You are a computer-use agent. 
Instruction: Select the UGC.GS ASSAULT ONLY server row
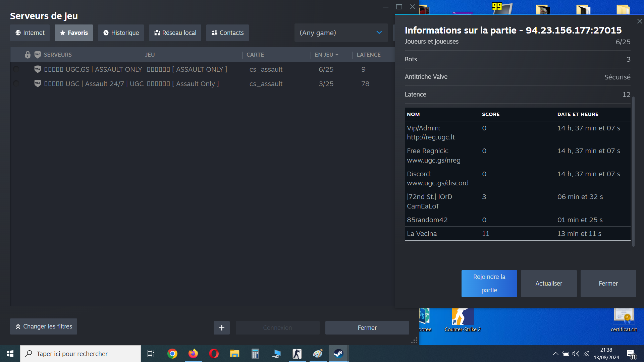201,69
